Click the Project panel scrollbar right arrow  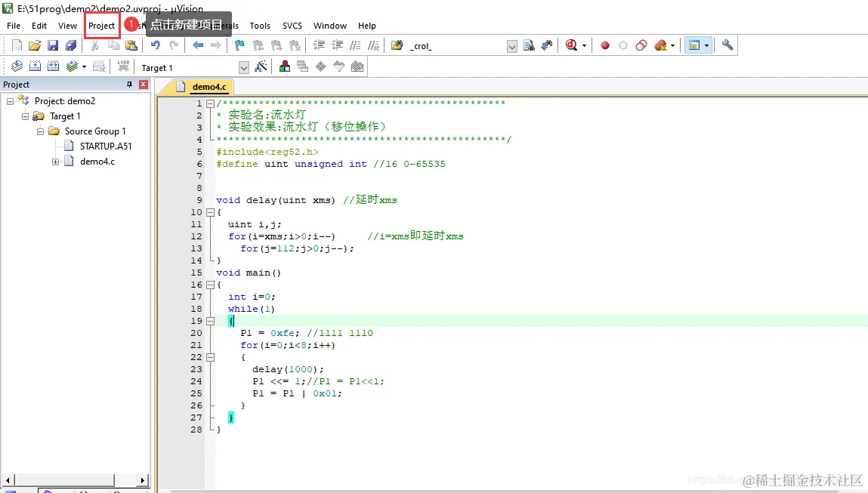(143, 480)
